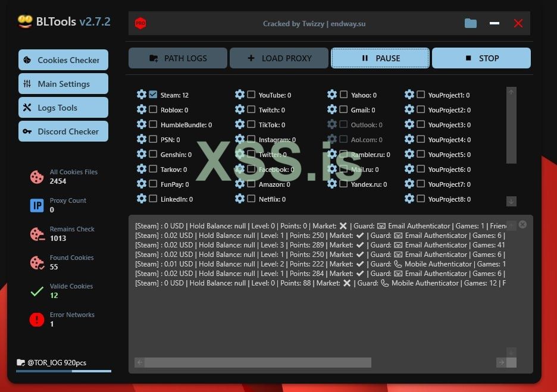Click the red PRO badge icon

(140, 23)
